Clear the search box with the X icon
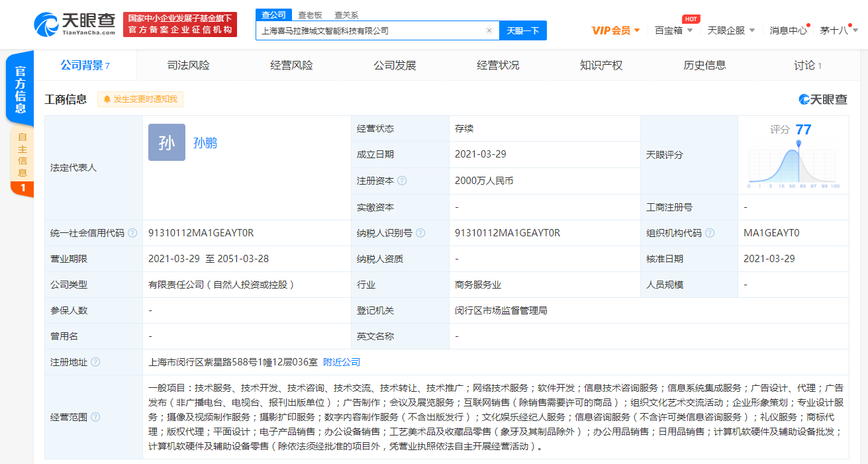Image resolution: width=868 pixels, height=464 pixels. pyautogui.click(x=489, y=30)
